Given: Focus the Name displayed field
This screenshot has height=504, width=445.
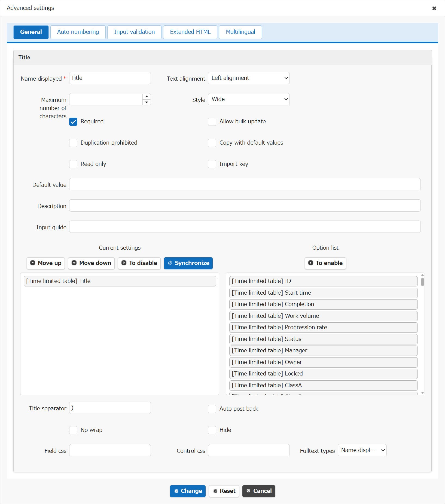Looking at the screenshot, I should 110,78.
